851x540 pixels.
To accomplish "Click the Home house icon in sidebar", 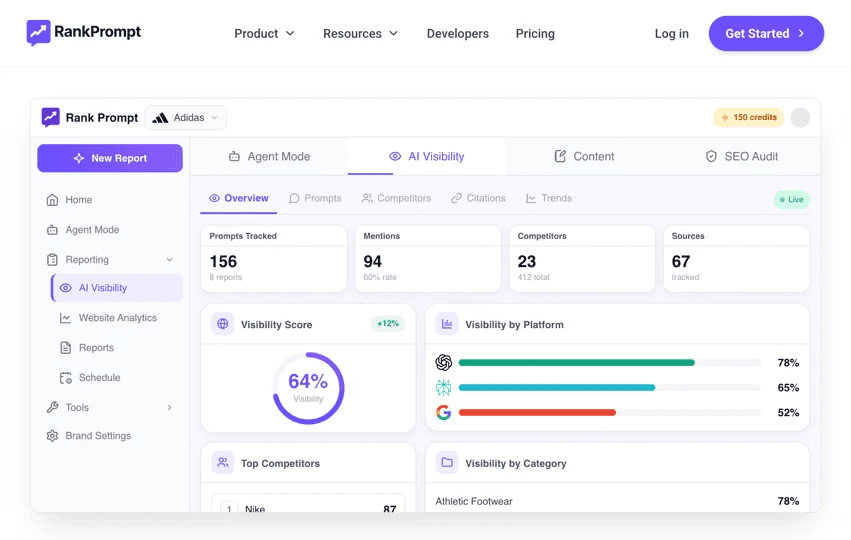I will pyautogui.click(x=52, y=200).
